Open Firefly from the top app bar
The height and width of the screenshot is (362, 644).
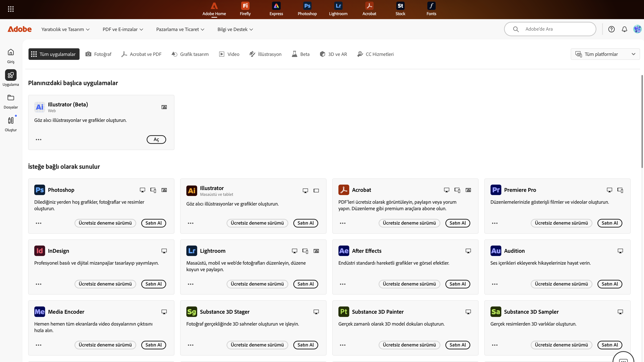[x=245, y=9]
